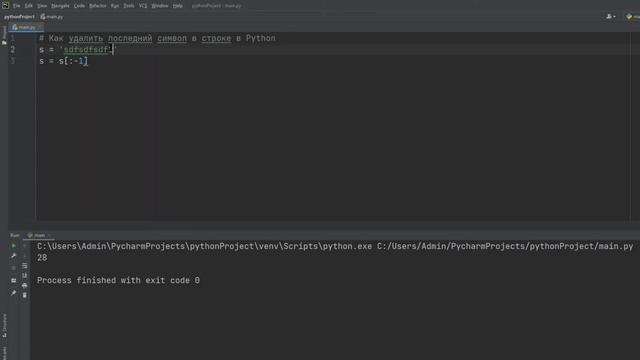Click inside the string 'sdfsdfsdf' on line 2
The image size is (640, 360).
[86, 50]
